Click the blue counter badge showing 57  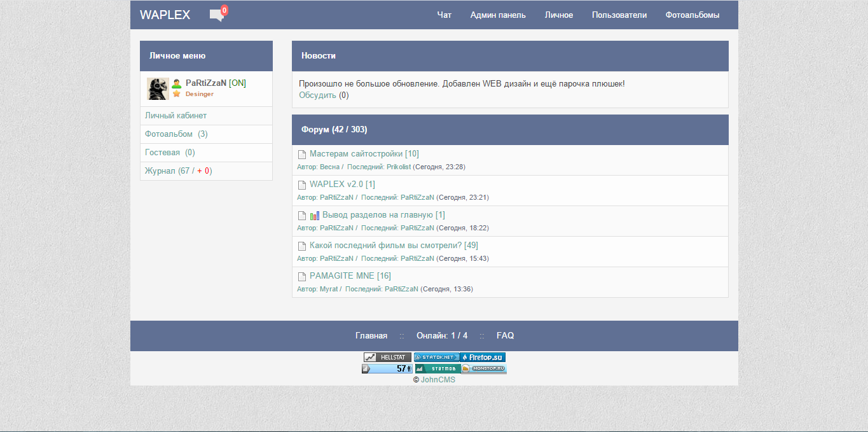pyautogui.click(x=387, y=368)
